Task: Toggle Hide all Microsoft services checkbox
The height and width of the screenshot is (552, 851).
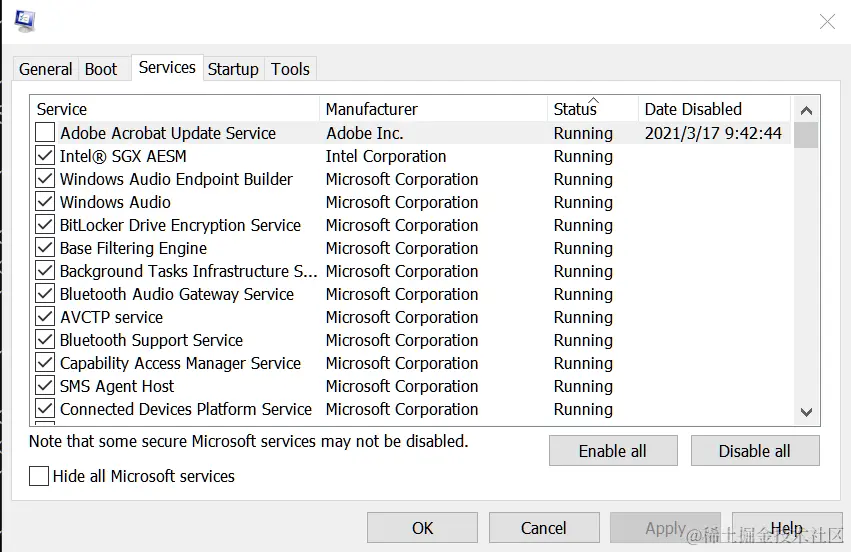Action: click(x=39, y=476)
